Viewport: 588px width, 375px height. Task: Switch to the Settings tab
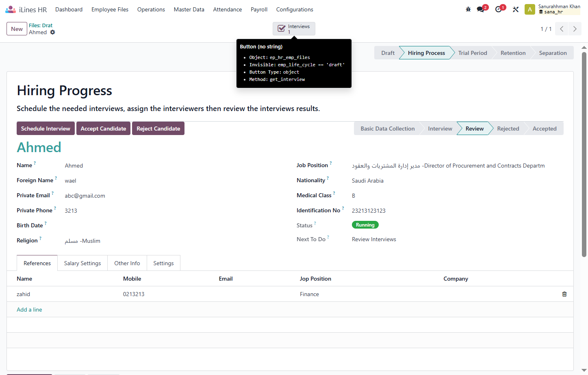(163, 263)
